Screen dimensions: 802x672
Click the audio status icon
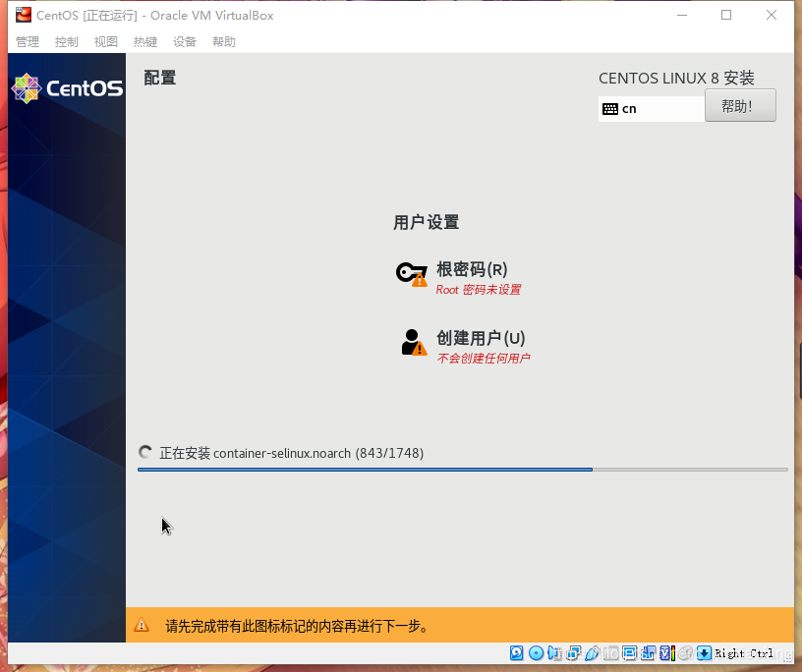pos(554,653)
